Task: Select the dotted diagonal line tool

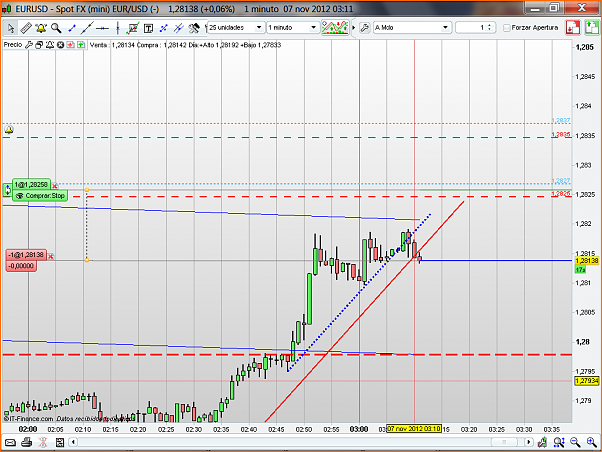Action: 164,28
